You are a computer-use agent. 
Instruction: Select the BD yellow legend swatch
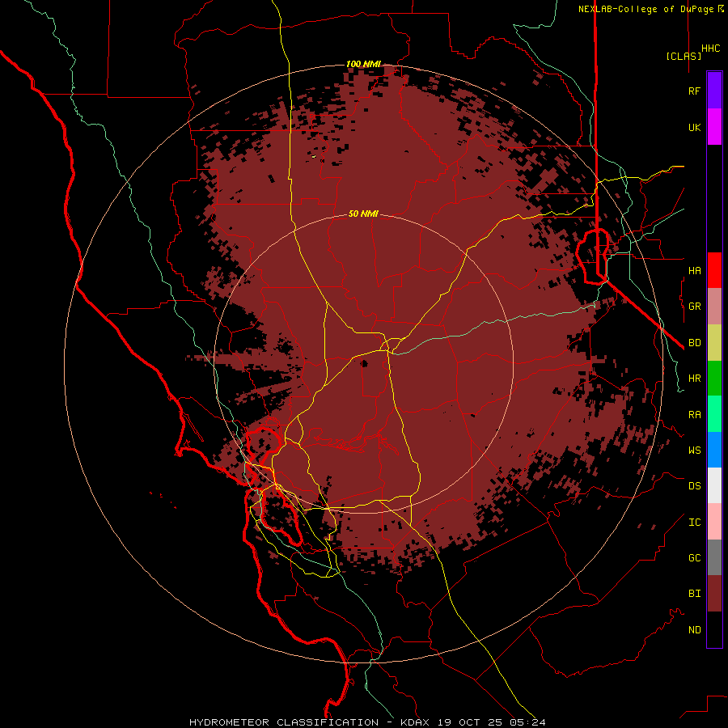pyautogui.click(x=714, y=343)
